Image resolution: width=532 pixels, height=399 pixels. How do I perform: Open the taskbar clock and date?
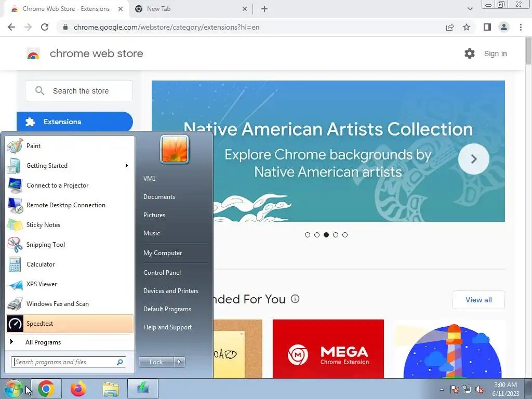[506, 389]
